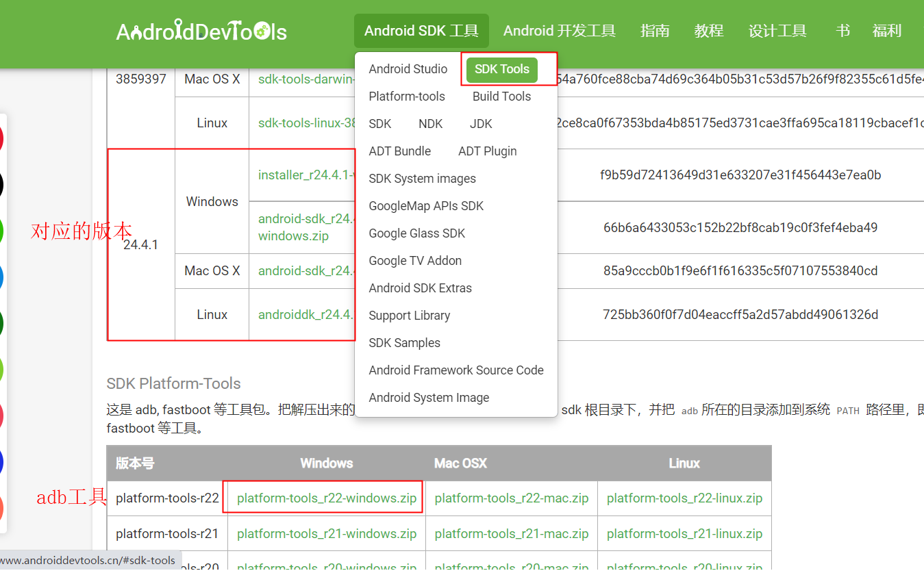The image size is (924, 573).
Task: Download android-sdk_r24 windows.zip link
Action: pyautogui.click(x=306, y=227)
